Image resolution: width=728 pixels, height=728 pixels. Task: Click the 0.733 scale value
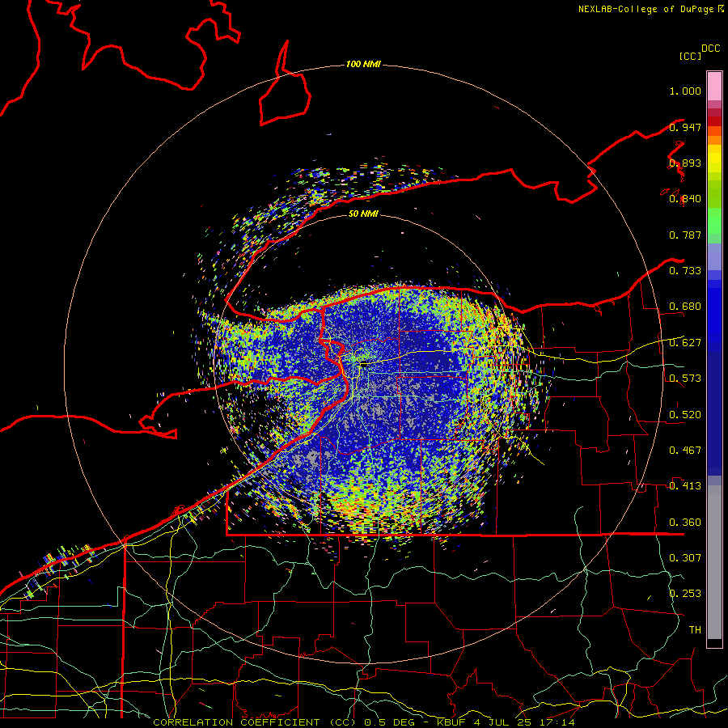[685, 271]
